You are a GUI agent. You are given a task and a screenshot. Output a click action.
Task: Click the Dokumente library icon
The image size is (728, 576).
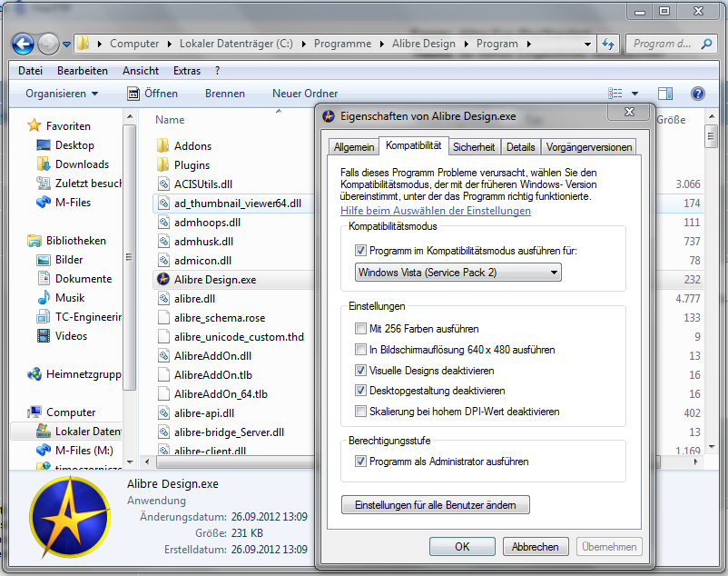(44, 278)
